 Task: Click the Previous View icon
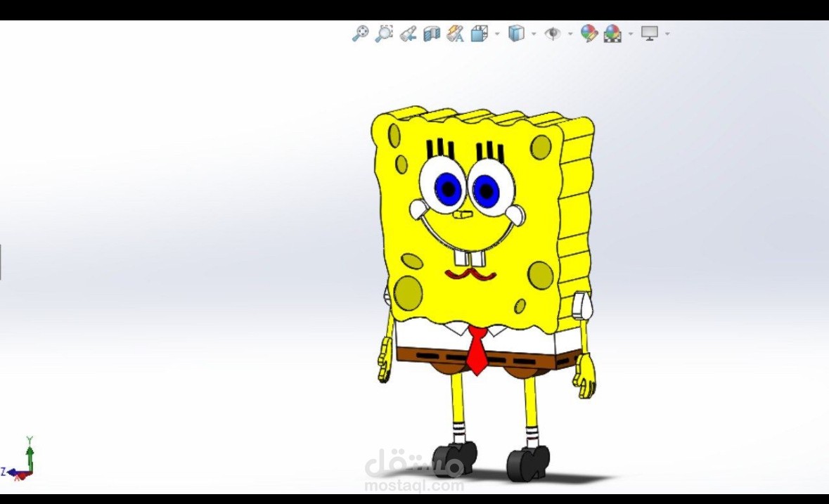pyautogui.click(x=408, y=34)
